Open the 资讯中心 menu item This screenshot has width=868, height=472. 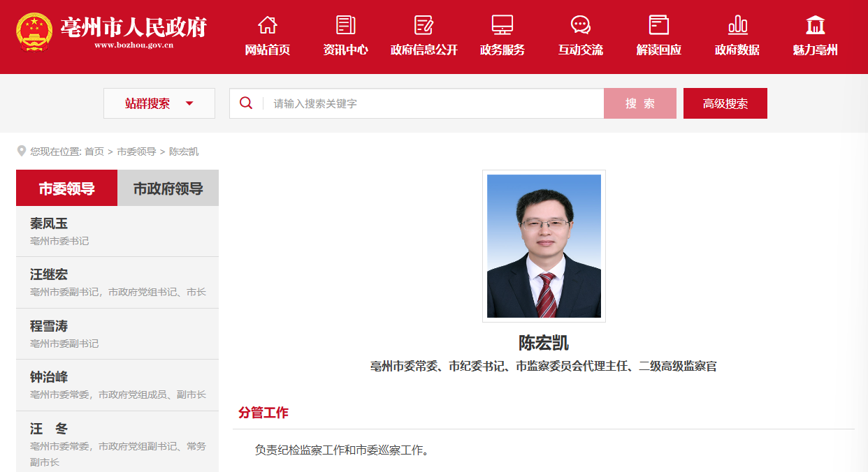(346, 50)
